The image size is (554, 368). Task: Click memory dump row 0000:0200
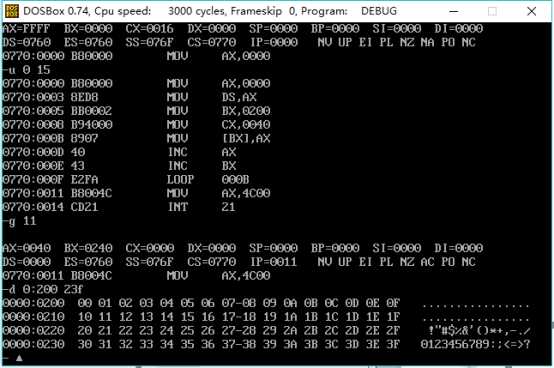point(266,303)
